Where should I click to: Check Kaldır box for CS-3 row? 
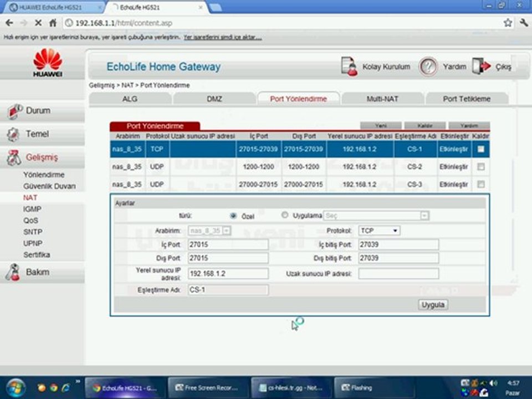coord(481,184)
